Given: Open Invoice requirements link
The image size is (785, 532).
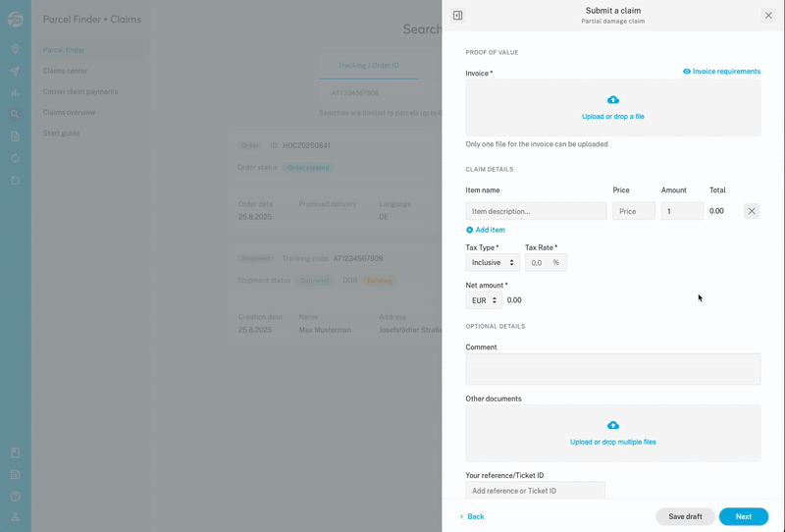Looking at the screenshot, I should (721, 71).
